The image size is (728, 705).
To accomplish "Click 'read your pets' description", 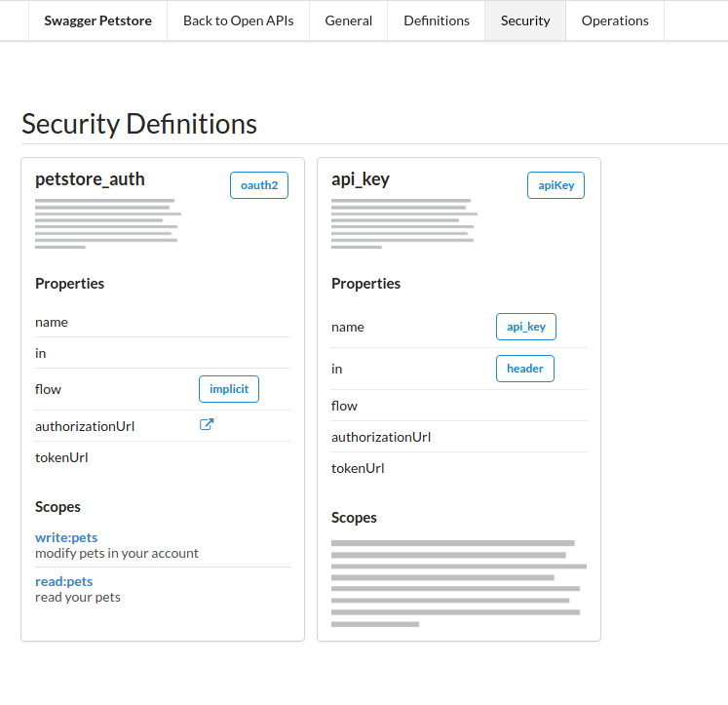I will click(78, 598).
